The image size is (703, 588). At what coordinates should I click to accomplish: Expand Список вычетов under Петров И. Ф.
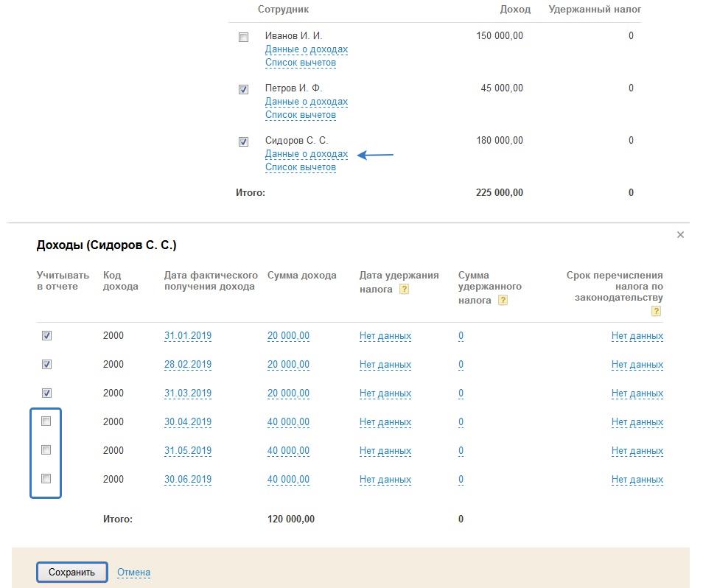pyautogui.click(x=300, y=115)
